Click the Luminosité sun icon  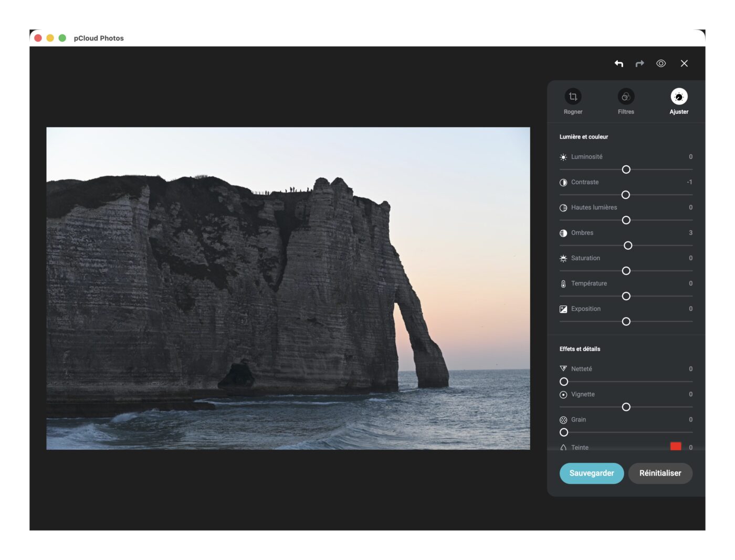563,157
